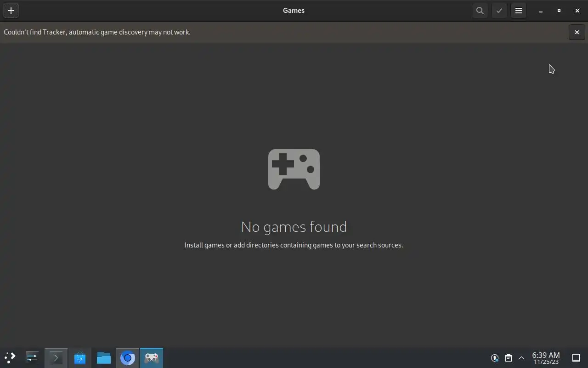Expand hidden system tray icons
This screenshot has width=588, height=368.
[x=521, y=358]
